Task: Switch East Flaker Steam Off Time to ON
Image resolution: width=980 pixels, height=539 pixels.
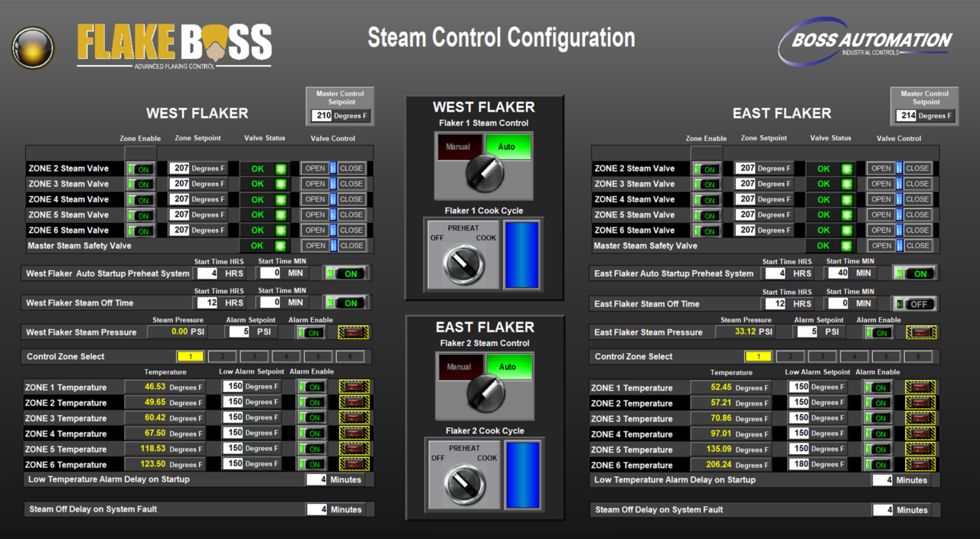Action: tap(914, 303)
